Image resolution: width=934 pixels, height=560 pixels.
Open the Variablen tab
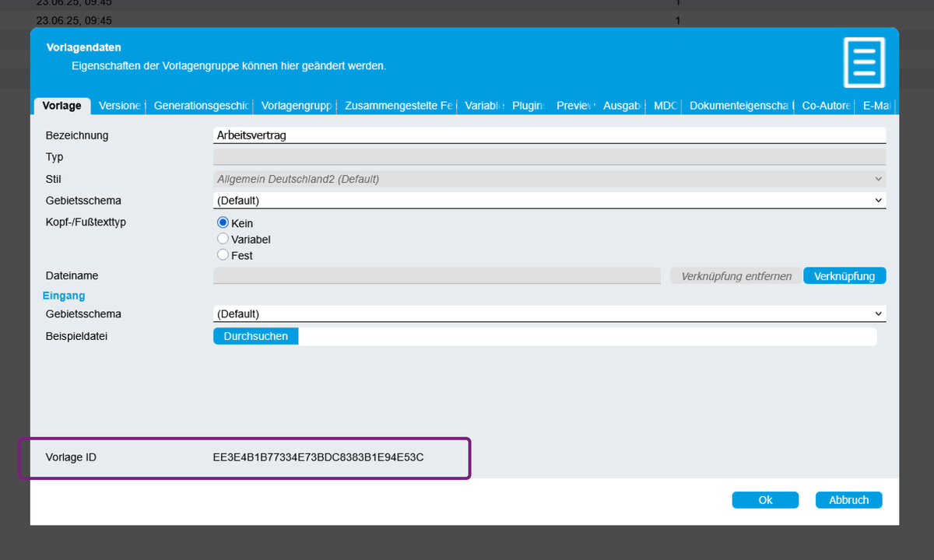coord(483,106)
